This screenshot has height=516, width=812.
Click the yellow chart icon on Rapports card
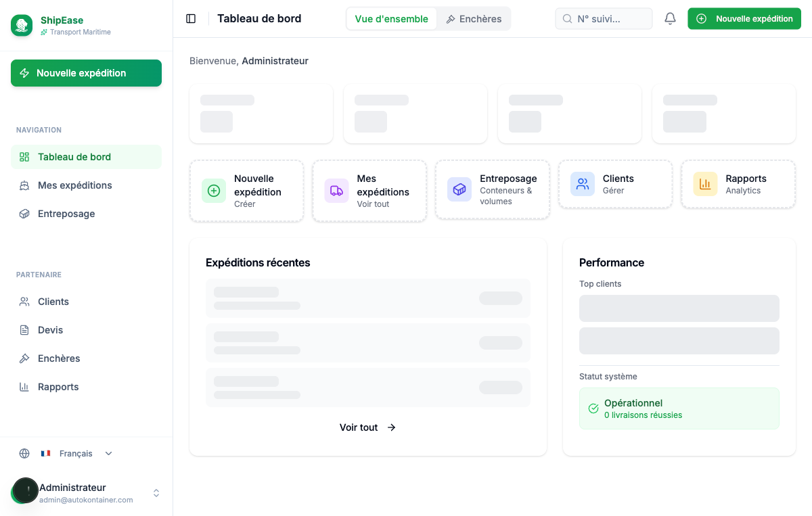coord(705,184)
